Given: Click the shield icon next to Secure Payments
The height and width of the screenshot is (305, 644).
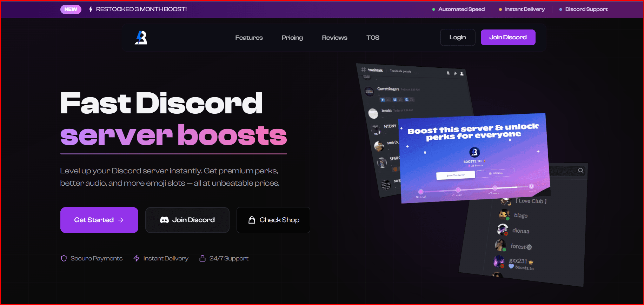Looking at the screenshot, I should [64, 258].
